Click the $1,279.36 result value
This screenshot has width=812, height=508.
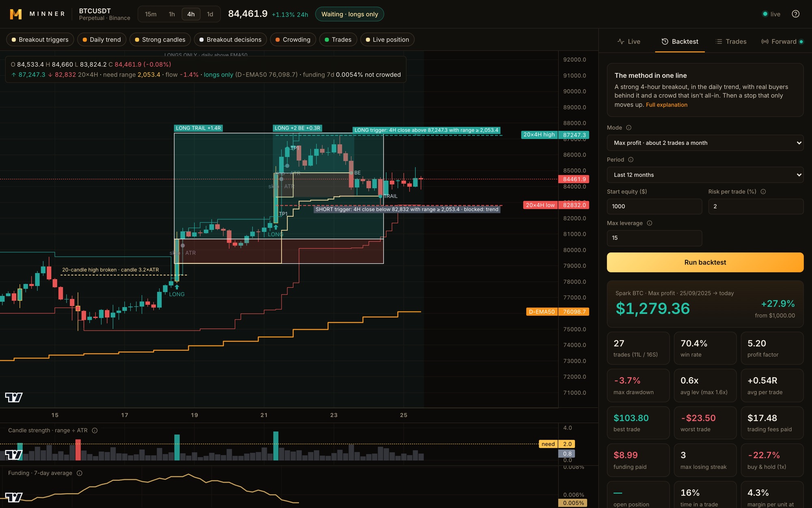pos(652,308)
